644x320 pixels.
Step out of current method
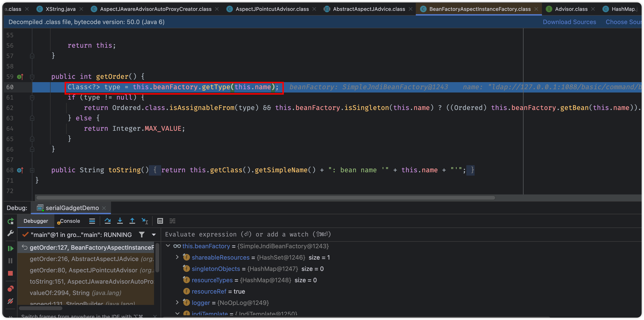(132, 221)
